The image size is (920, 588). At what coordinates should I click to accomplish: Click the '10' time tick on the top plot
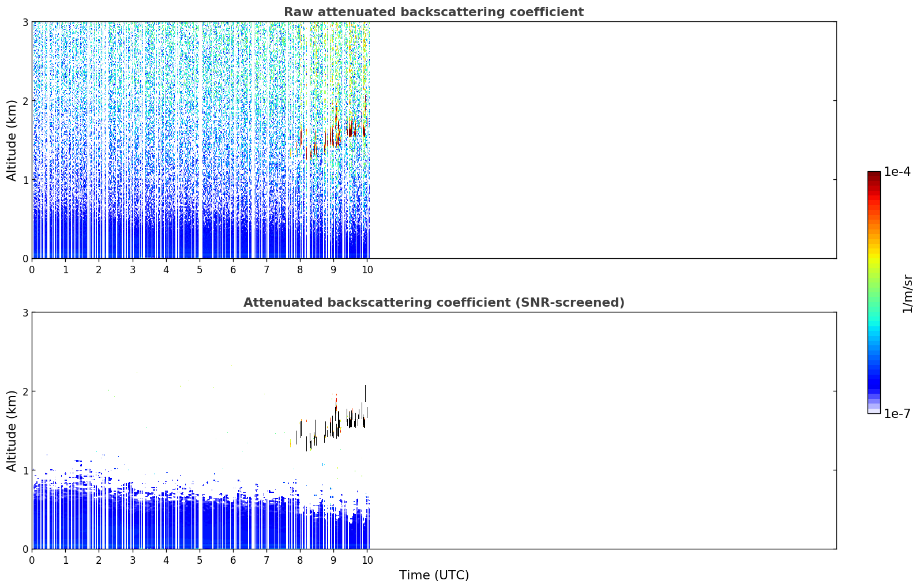pos(367,270)
